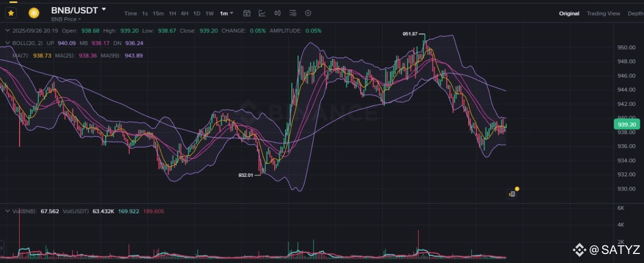Image resolution: width=644 pixels, height=263 pixels.
Task: Open the indicator list settings icon
Action: pos(293,13)
